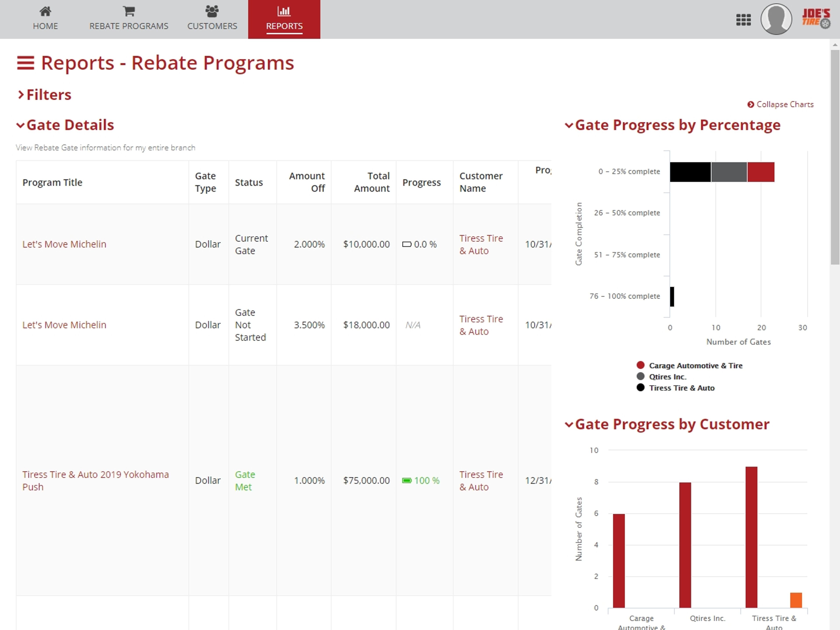Toggle Tiress Tire & Auto legend entry
840x630 pixels.
coord(675,388)
